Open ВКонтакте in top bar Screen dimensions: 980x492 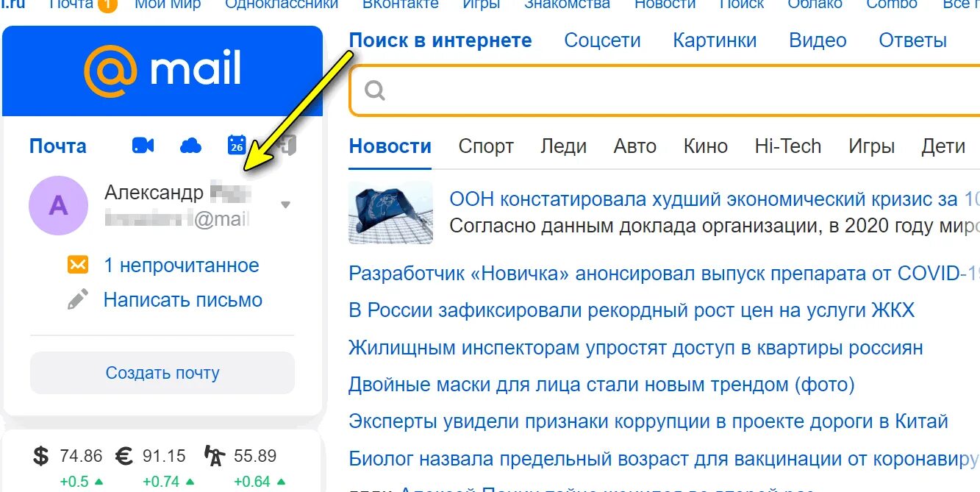point(401,4)
